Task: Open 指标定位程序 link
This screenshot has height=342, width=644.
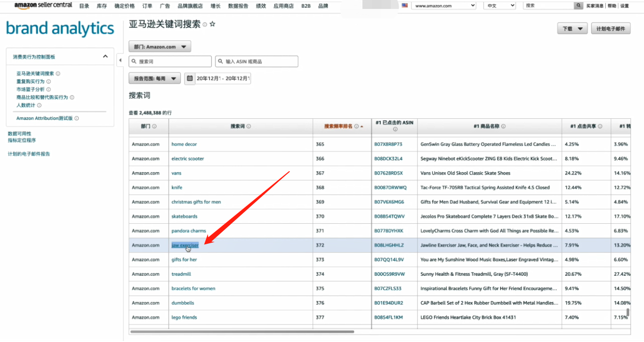Action: (x=22, y=140)
